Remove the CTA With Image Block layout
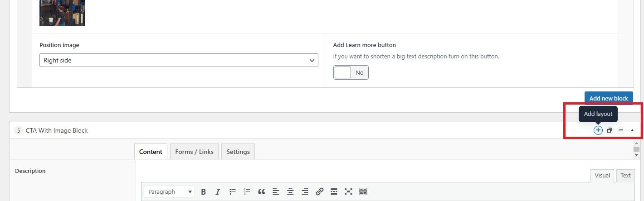644x201 pixels. point(621,130)
